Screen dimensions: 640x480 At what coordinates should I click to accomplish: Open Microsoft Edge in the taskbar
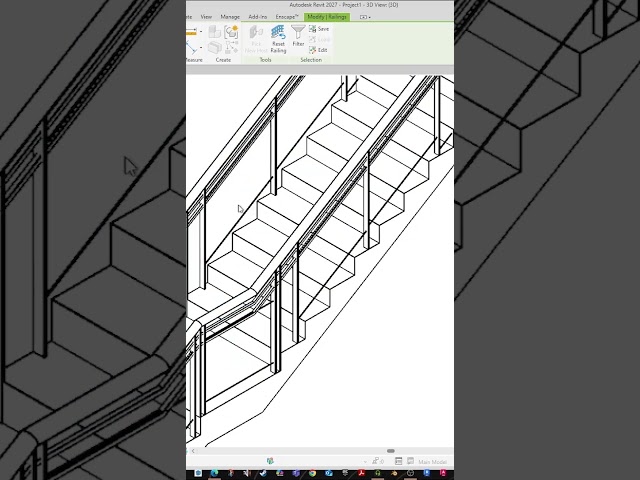point(214,473)
